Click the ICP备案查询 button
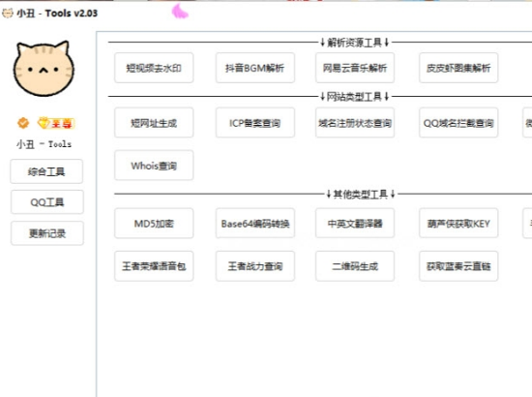Viewport: 532px width, 397px height. (254, 123)
